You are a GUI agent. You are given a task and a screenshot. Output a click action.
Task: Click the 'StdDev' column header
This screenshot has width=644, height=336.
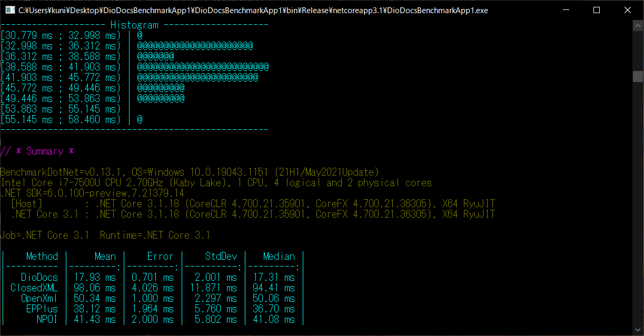221,256
